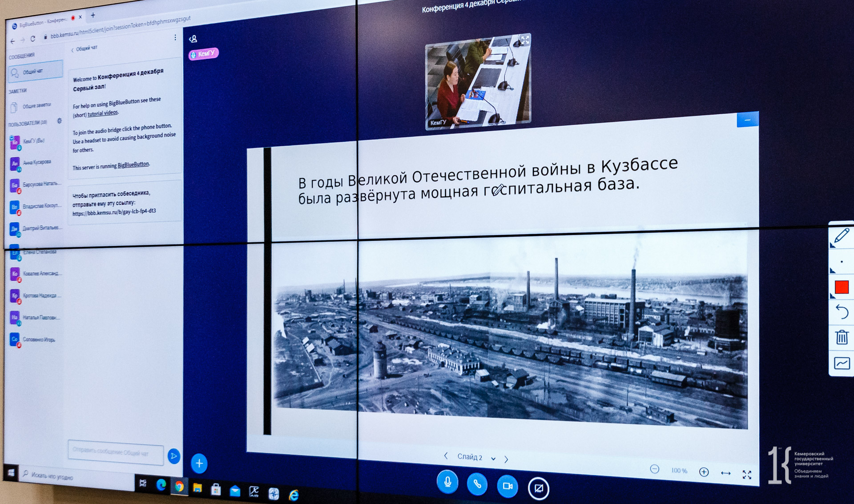Clear all annotations with trash icon
This screenshot has height=504, width=854.
click(x=842, y=337)
